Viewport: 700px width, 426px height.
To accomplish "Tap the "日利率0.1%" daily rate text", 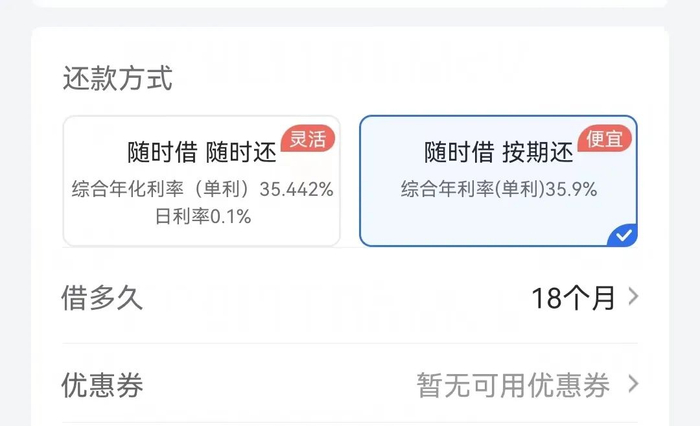I will pos(202,215).
